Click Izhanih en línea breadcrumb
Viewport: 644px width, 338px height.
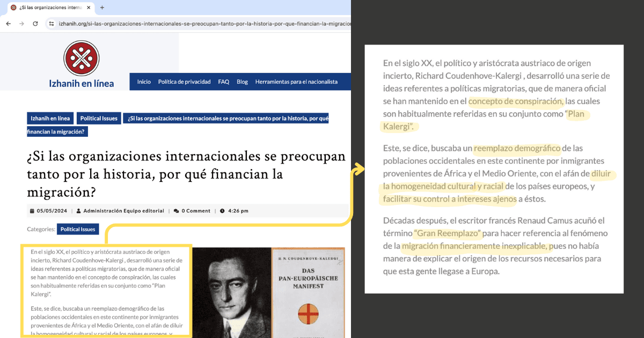[50, 118]
